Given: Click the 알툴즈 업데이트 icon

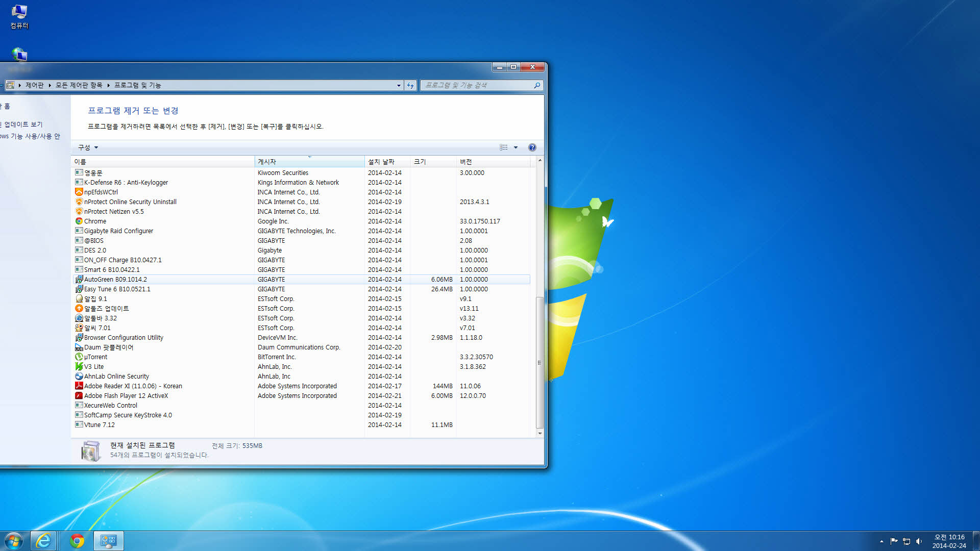Looking at the screenshot, I should 79,308.
